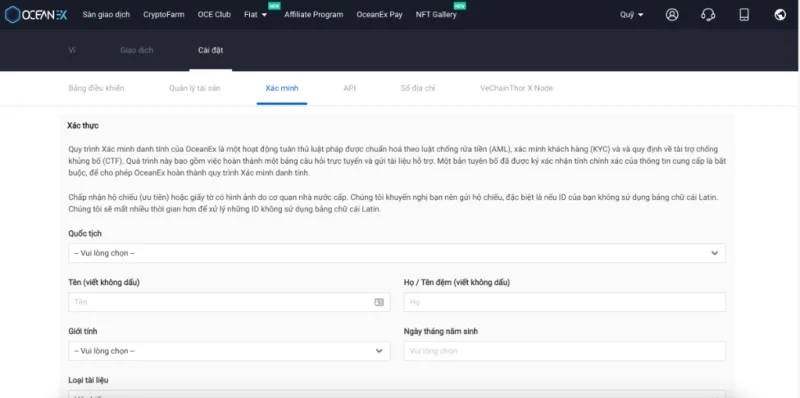
Task: Click the Tên input field
Action: click(229, 302)
